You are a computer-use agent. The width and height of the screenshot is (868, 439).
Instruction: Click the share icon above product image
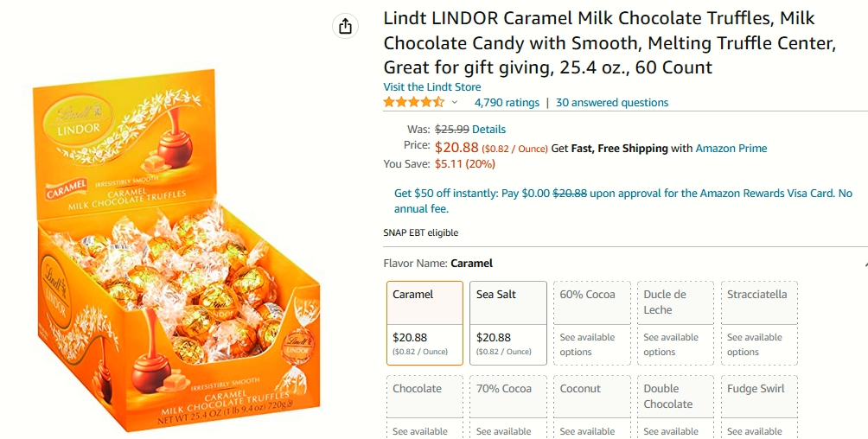point(346,26)
